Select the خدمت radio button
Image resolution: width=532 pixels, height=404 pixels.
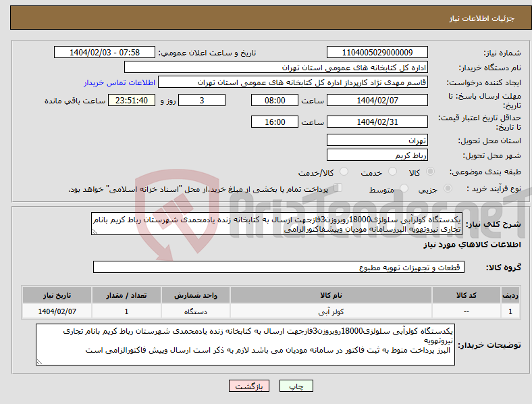pyautogui.click(x=392, y=172)
